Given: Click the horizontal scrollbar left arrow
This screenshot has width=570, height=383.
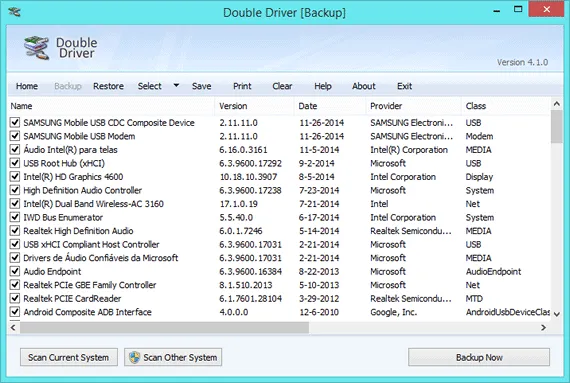Looking at the screenshot, I should (13, 327).
